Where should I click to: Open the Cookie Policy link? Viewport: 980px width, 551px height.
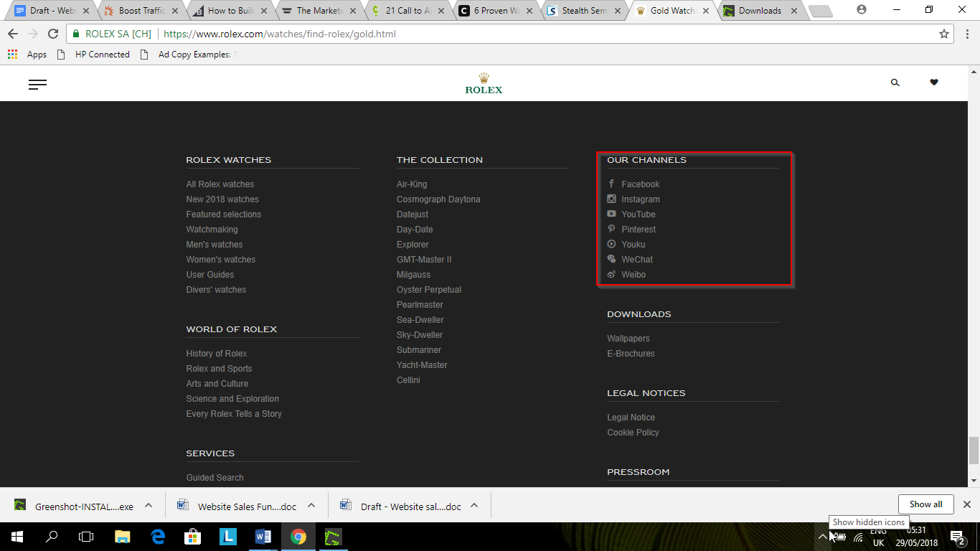[633, 433]
